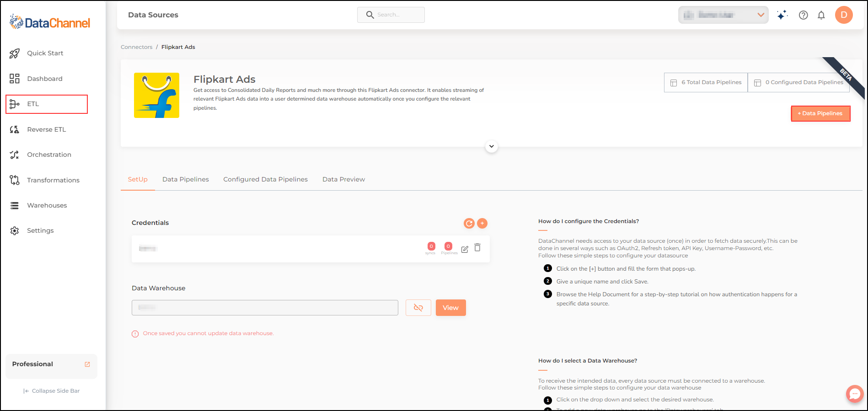Image resolution: width=868 pixels, height=411 pixels.
Task: Open the workspace dropdown in header
Action: click(x=723, y=15)
